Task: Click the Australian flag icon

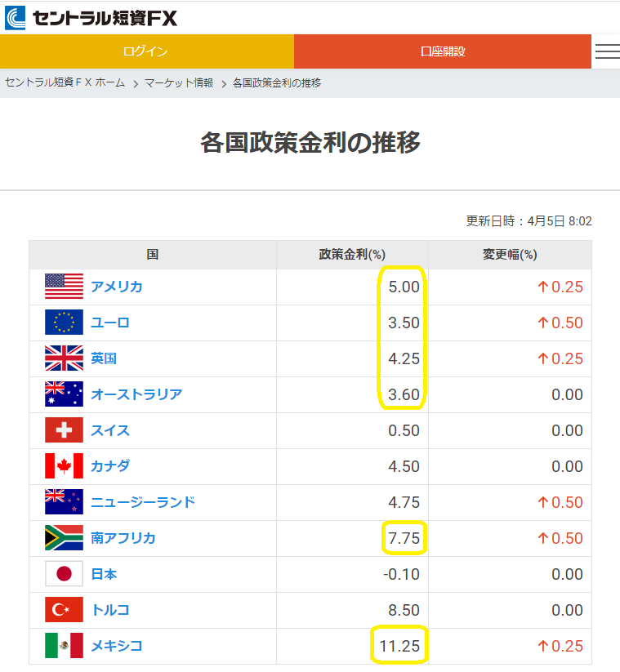Action: (x=64, y=394)
